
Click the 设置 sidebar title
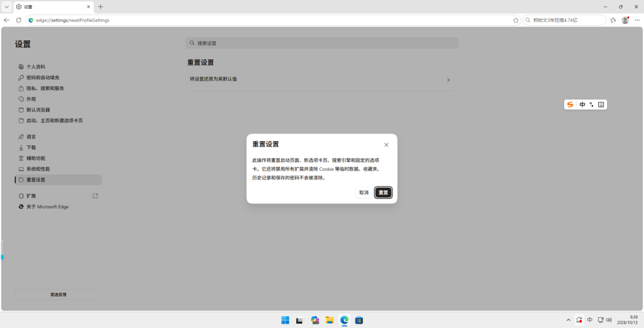[23, 44]
